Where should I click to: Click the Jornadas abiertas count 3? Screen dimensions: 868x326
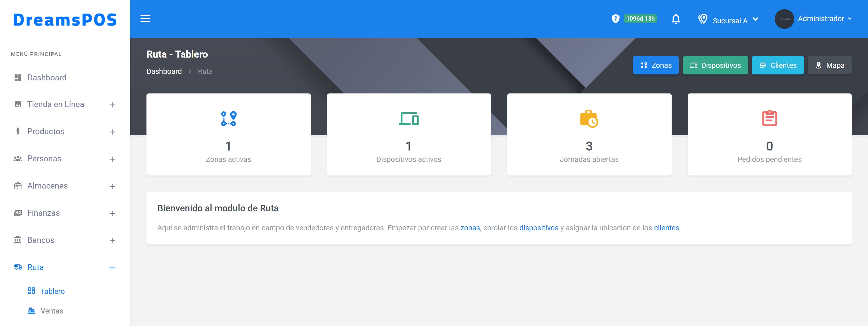tap(589, 146)
